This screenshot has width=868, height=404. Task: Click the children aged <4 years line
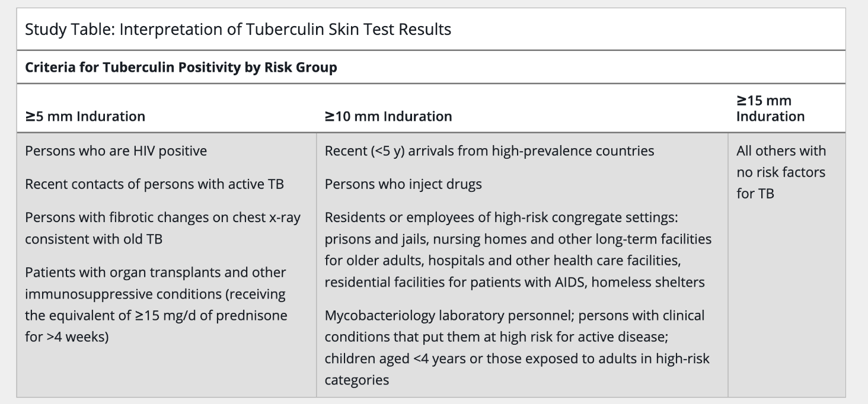pyautogui.click(x=517, y=359)
